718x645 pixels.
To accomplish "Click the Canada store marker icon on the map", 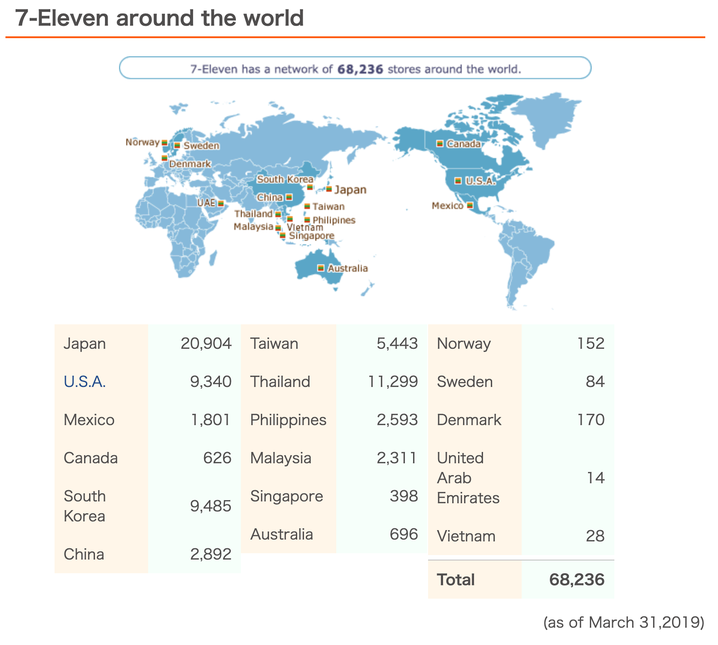I will point(440,144).
